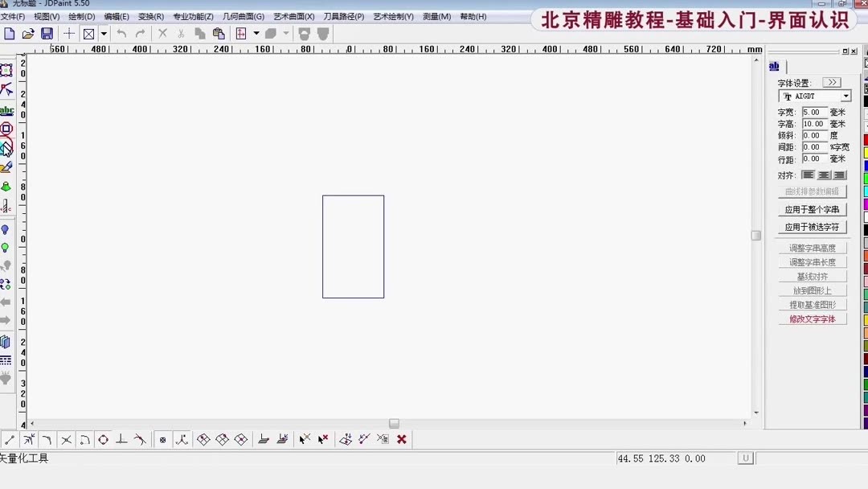Save the document with the disk icon
The width and height of the screenshot is (868, 489).
46,33
